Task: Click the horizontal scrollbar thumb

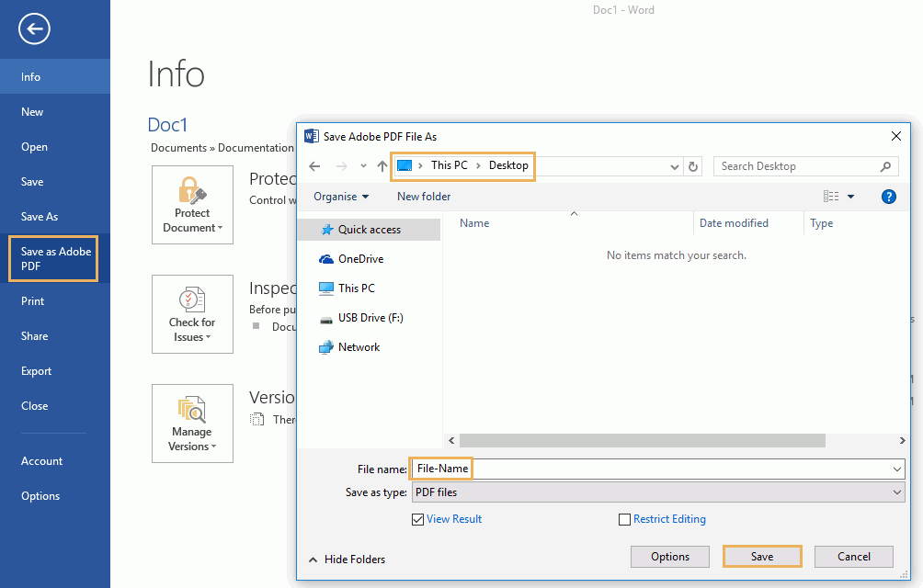Action: point(643,440)
